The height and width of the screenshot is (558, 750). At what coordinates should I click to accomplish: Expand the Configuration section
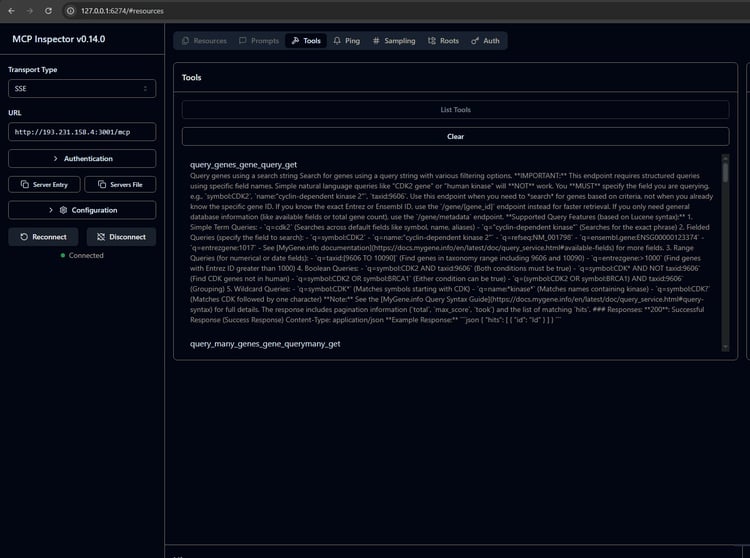tap(82, 210)
